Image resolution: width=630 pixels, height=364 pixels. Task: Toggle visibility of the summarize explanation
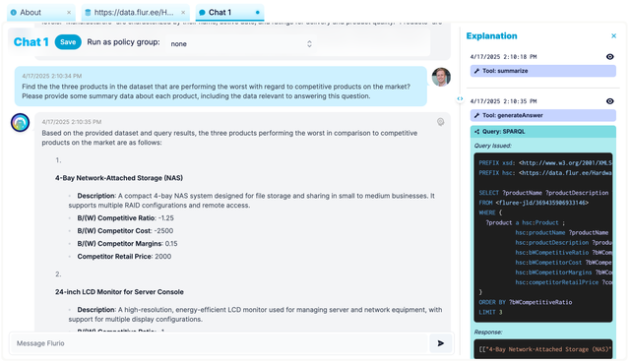(610, 57)
